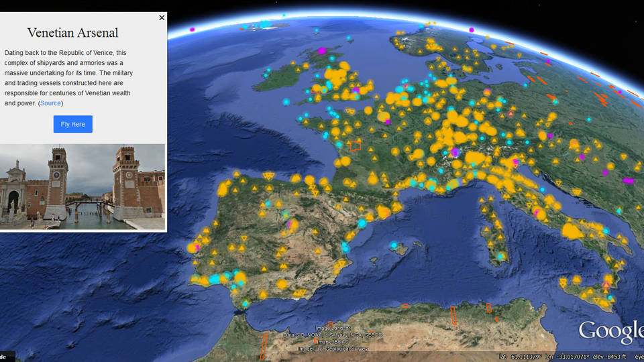Click the Fly Here button

coord(73,124)
